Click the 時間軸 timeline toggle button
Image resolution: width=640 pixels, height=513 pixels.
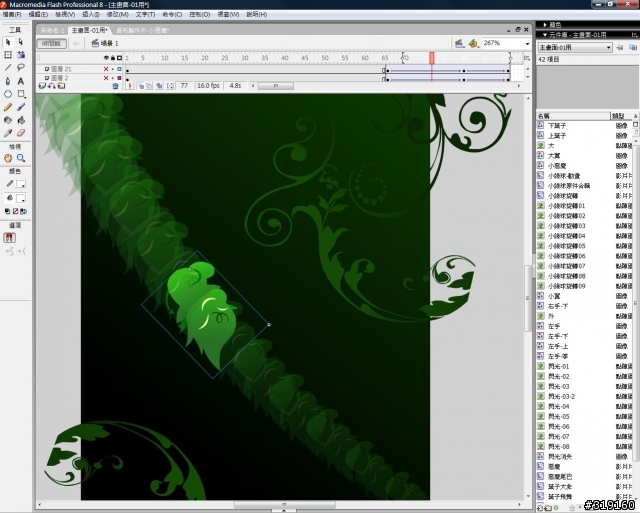pos(51,43)
